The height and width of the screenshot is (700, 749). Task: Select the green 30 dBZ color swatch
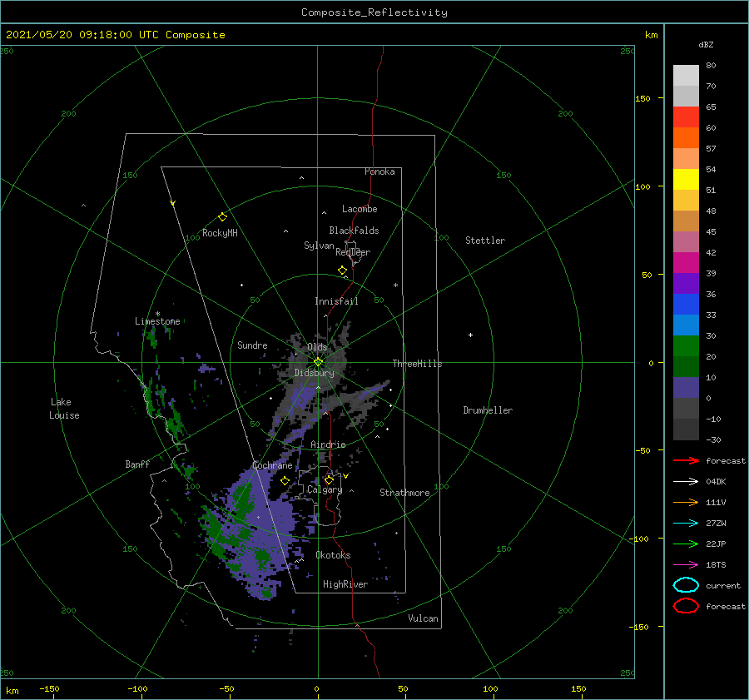pos(686,345)
